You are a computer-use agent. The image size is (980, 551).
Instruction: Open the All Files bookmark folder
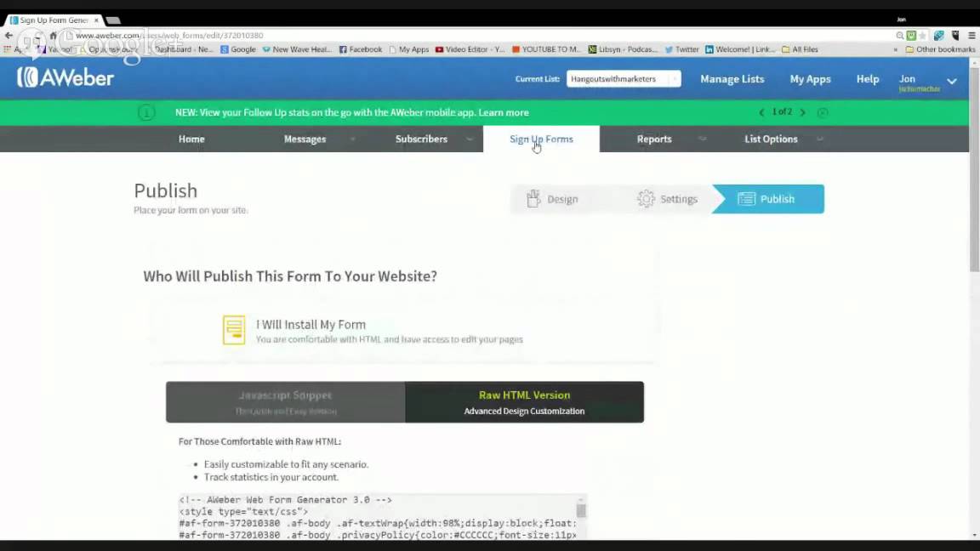800,49
